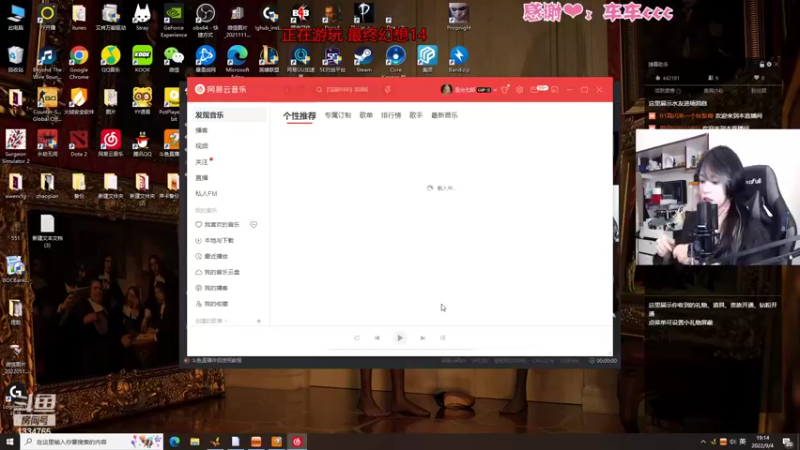
Task: Open the Windows notification center
Action: [787, 441]
